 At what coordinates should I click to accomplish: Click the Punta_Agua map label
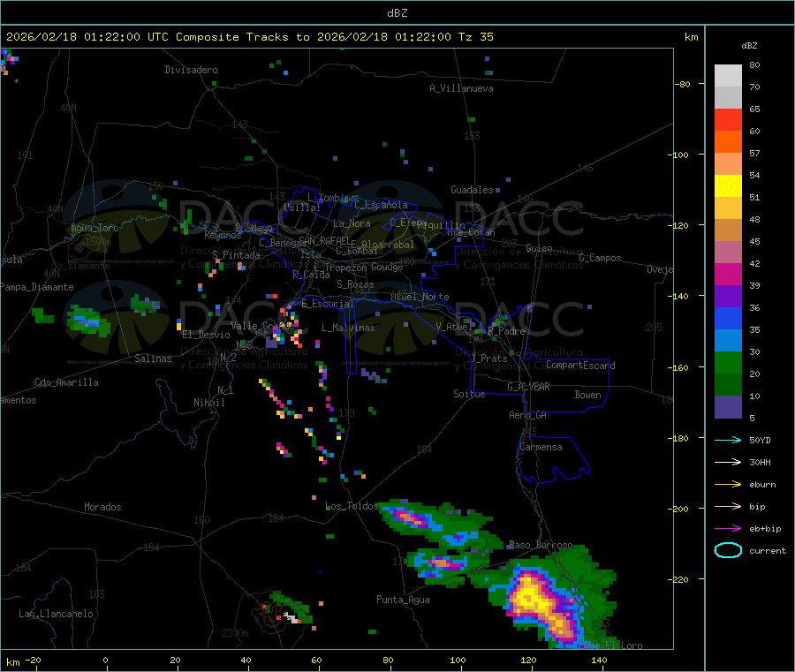point(403,600)
